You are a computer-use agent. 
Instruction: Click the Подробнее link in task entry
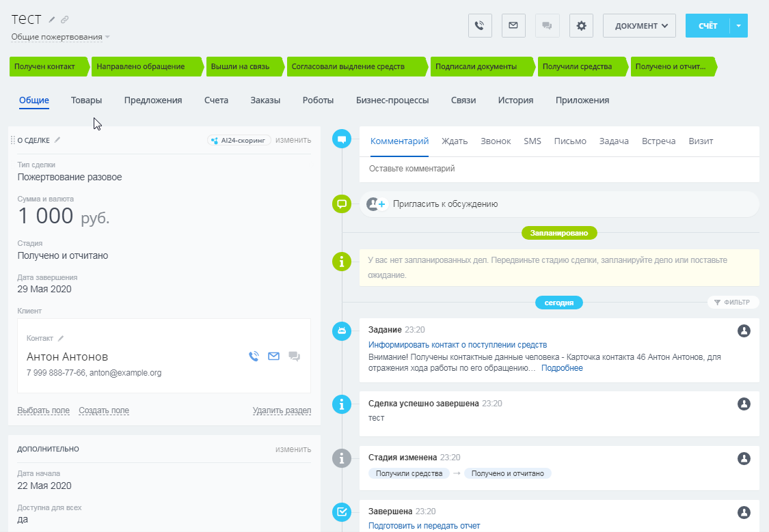pyautogui.click(x=562, y=368)
